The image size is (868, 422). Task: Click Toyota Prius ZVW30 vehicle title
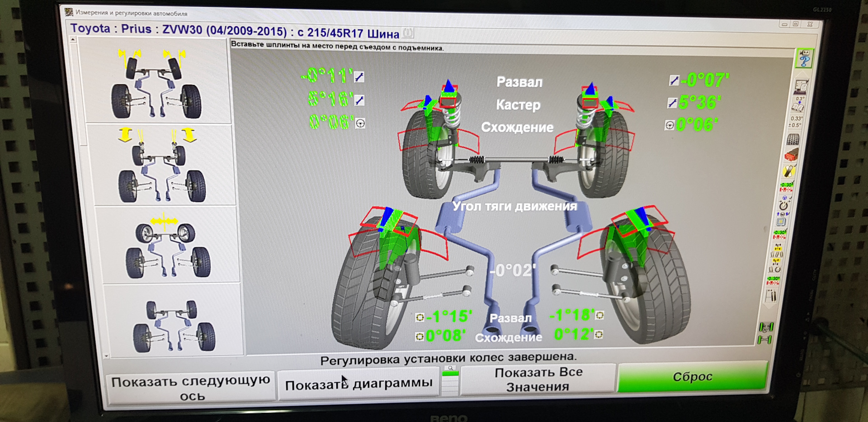tap(235, 31)
